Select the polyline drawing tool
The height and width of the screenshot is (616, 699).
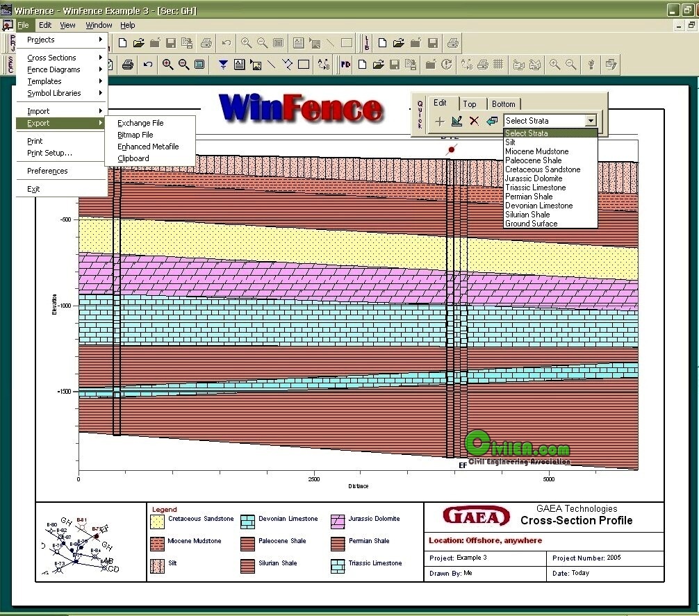click(x=288, y=65)
